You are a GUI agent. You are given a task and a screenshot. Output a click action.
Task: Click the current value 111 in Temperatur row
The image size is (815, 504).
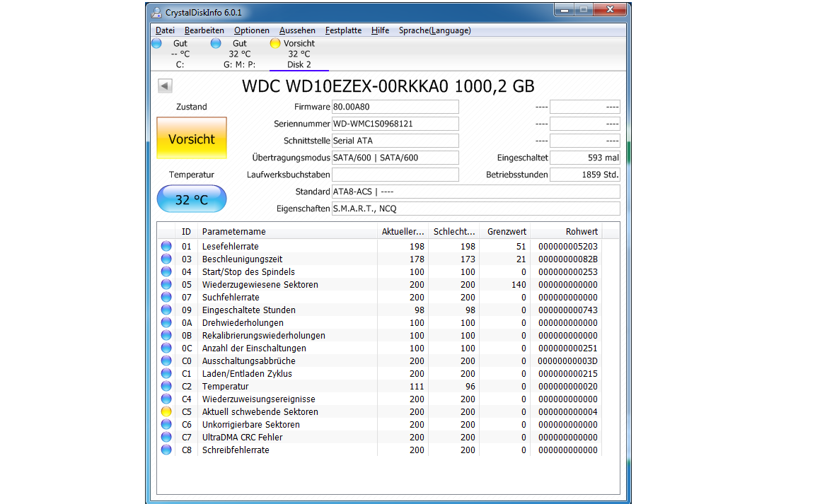point(416,387)
